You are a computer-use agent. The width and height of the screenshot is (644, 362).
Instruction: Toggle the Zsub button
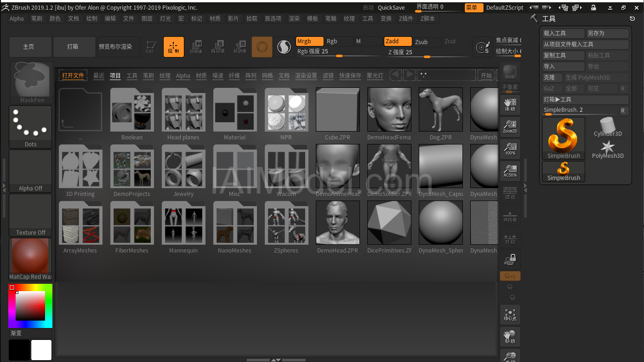(x=427, y=42)
